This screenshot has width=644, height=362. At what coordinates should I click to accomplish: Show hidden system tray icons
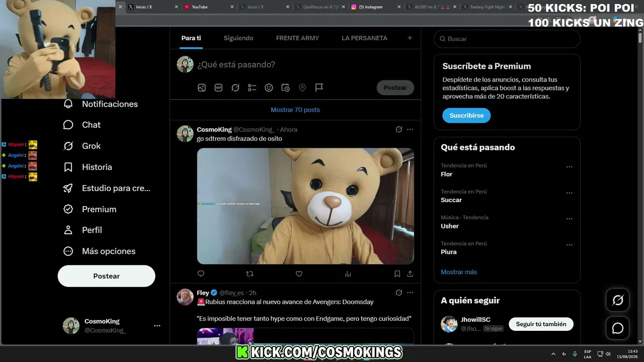pyautogui.click(x=553, y=354)
